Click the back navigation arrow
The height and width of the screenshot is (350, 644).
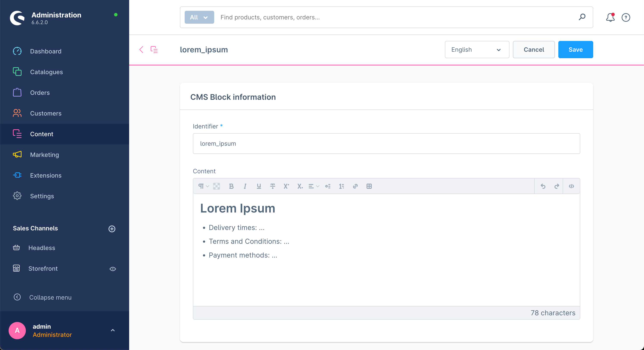[142, 49]
